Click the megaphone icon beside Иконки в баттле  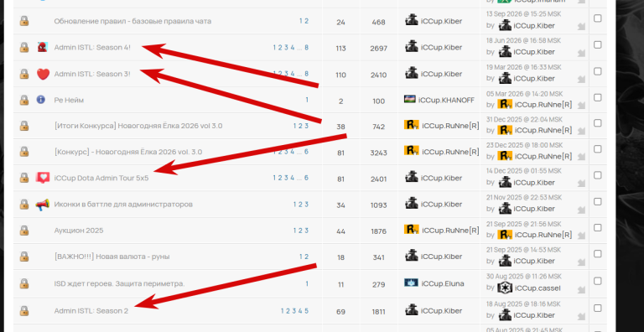(x=42, y=205)
